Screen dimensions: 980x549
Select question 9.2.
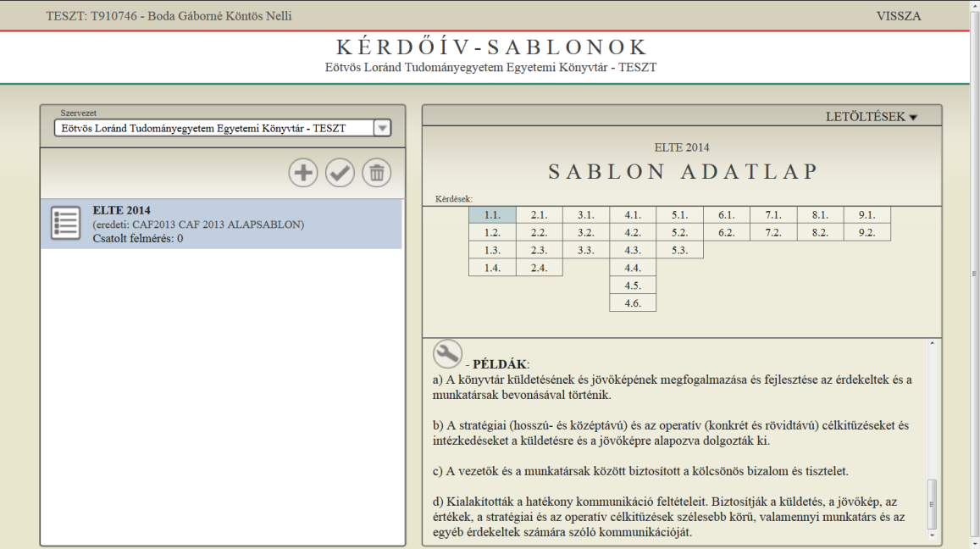coord(866,233)
